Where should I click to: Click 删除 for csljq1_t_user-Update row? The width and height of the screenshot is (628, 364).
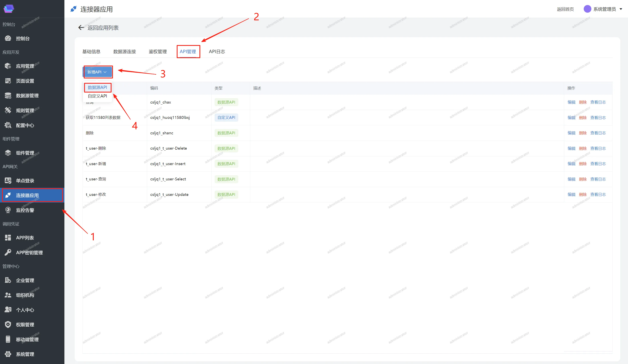pos(583,194)
